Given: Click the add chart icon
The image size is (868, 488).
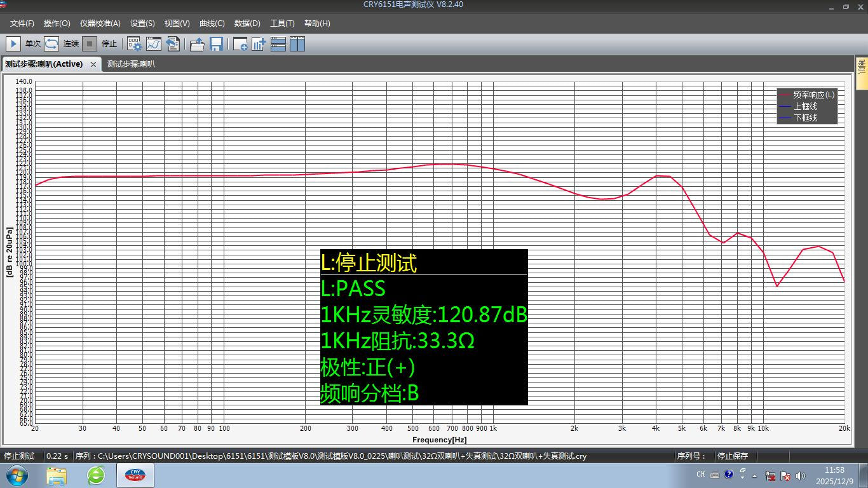Looking at the screenshot, I should pos(259,44).
